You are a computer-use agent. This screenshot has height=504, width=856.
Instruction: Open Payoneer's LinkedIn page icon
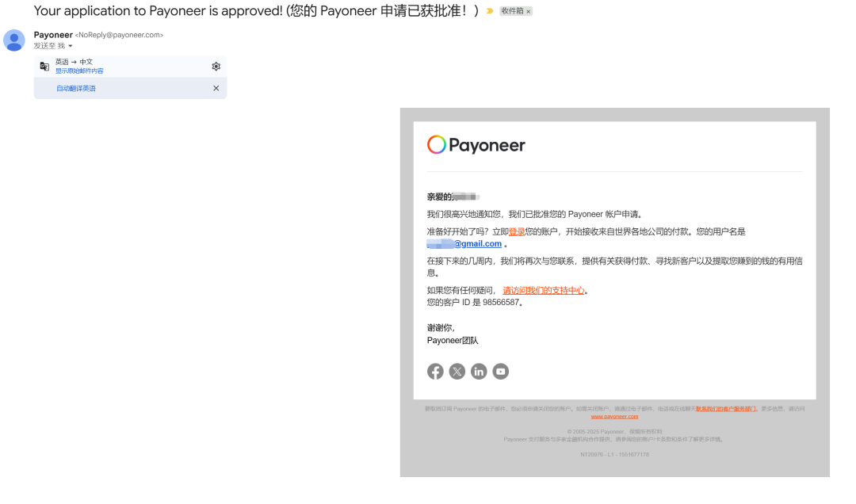[x=479, y=371]
